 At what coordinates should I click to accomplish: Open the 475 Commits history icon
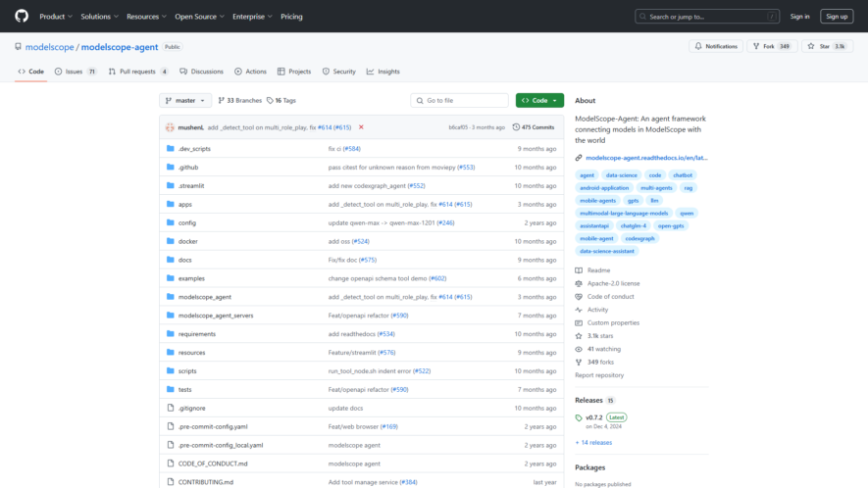(516, 127)
